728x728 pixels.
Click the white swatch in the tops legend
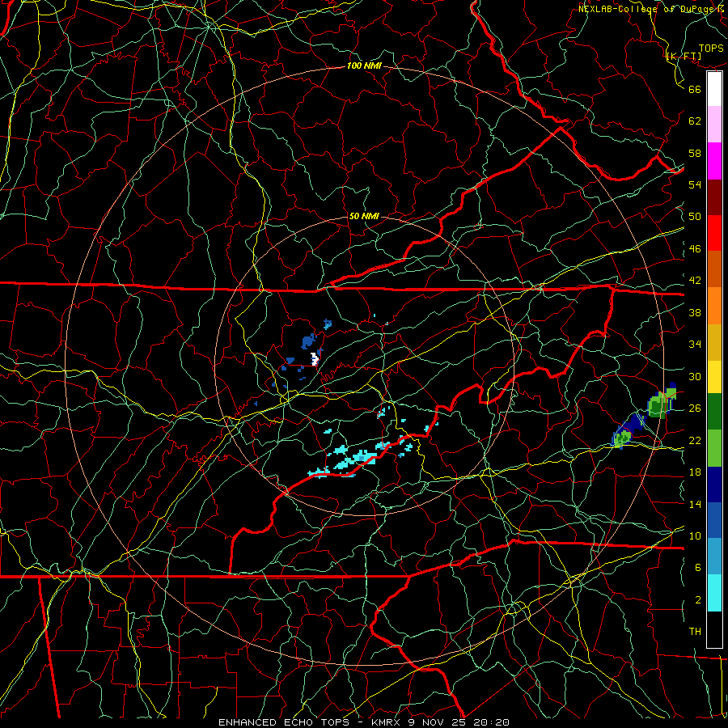714,89
